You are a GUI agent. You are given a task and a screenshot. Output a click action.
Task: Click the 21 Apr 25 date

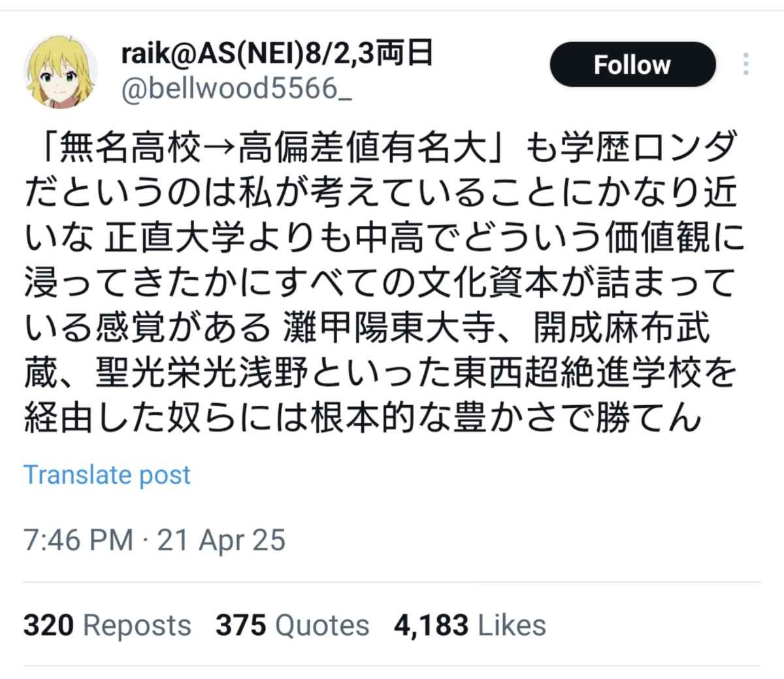[221, 540]
